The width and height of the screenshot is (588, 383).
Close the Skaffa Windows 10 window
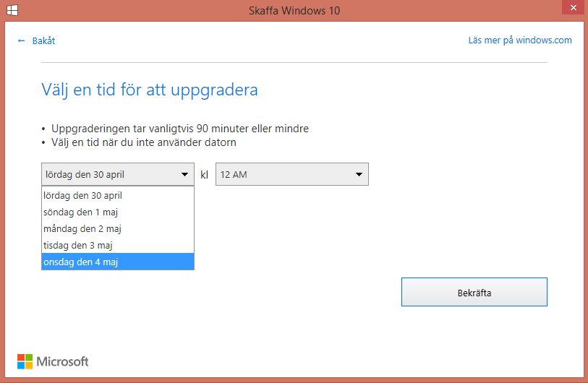(574, 7)
